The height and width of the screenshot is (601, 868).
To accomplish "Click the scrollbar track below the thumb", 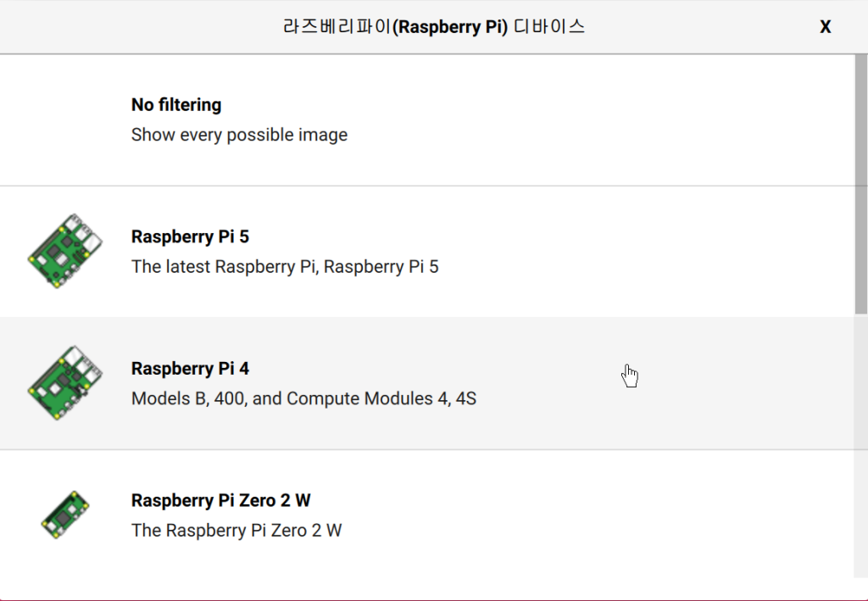I will [x=861, y=446].
